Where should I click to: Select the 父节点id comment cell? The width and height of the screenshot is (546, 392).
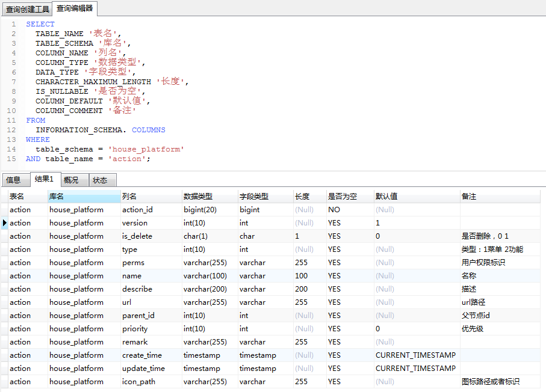click(x=500, y=316)
